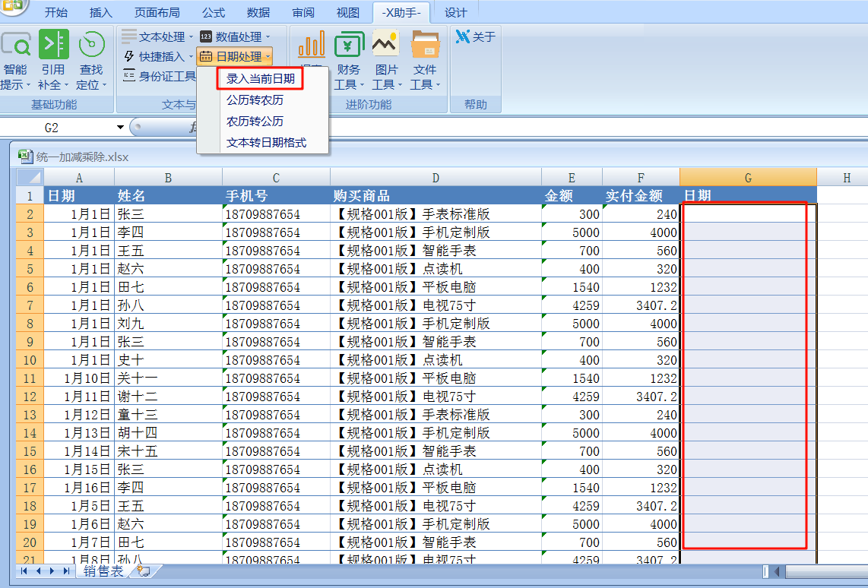Go to first sheet navigation arrow

pyautogui.click(x=24, y=571)
